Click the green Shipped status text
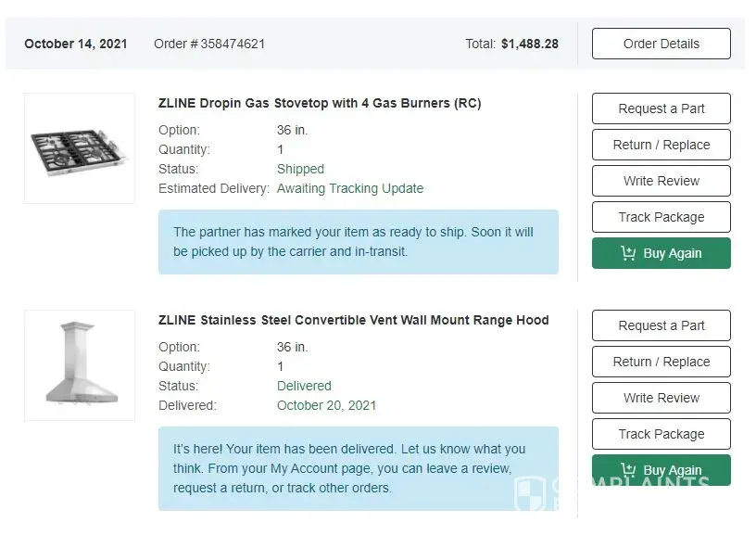 [x=300, y=169]
